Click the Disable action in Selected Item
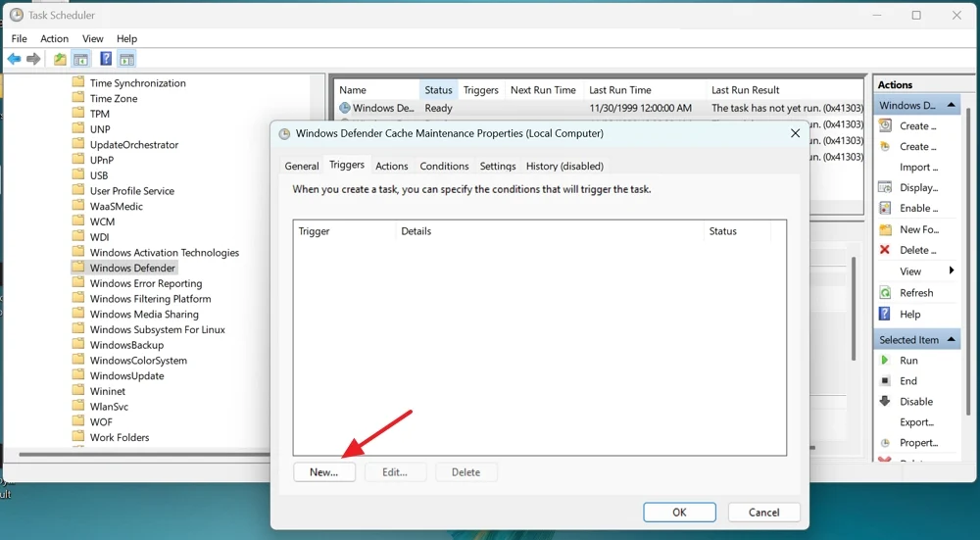This screenshot has width=980, height=540. point(915,402)
